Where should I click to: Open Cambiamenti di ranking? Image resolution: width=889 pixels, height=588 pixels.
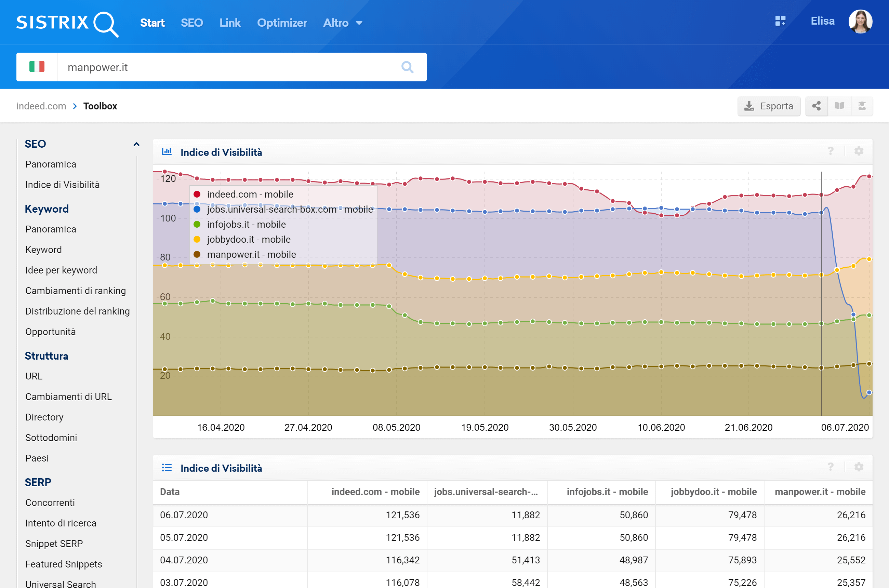(76, 291)
